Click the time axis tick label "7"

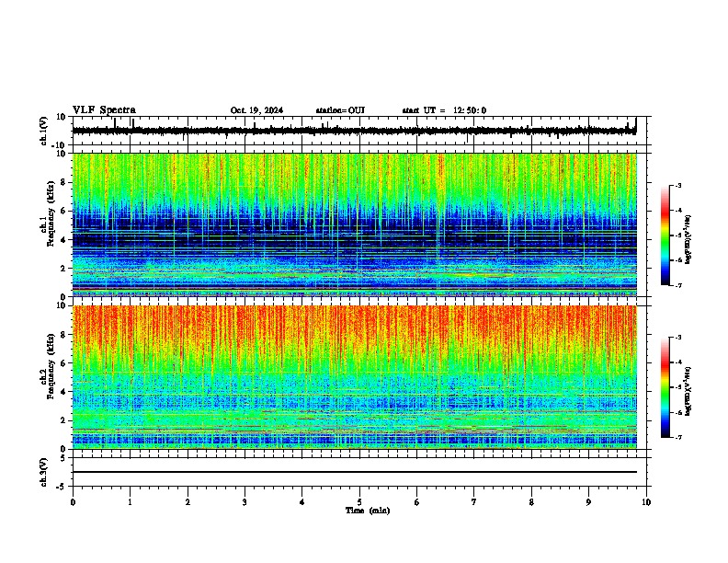[474, 502]
